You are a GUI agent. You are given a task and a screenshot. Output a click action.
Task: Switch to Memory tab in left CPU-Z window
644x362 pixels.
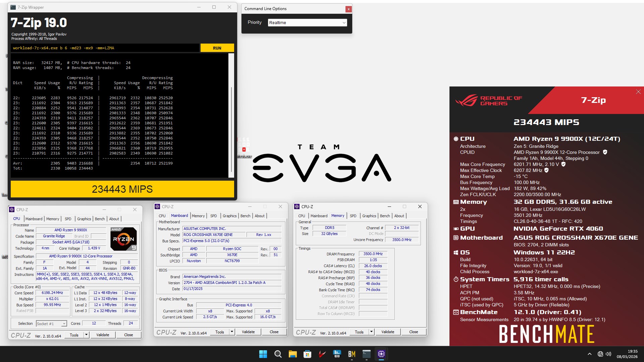click(x=53, y=219)
